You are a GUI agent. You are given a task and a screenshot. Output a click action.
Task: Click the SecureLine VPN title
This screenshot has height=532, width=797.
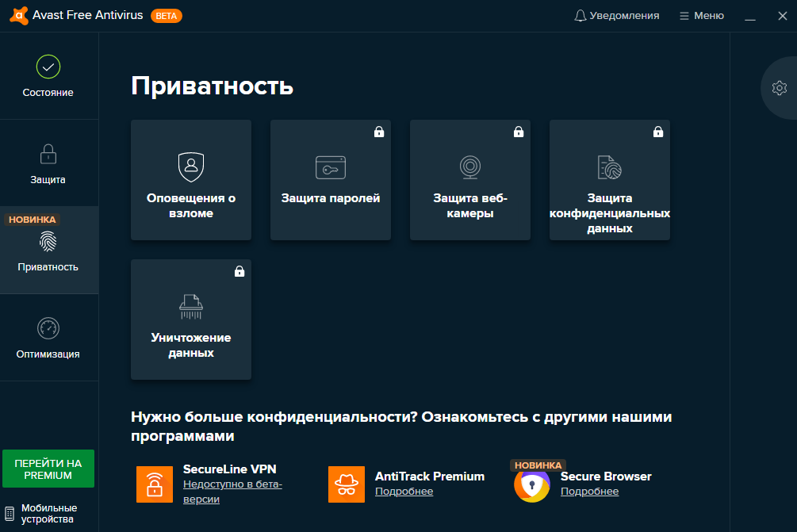pyautogui.click(x=230, y=469)
